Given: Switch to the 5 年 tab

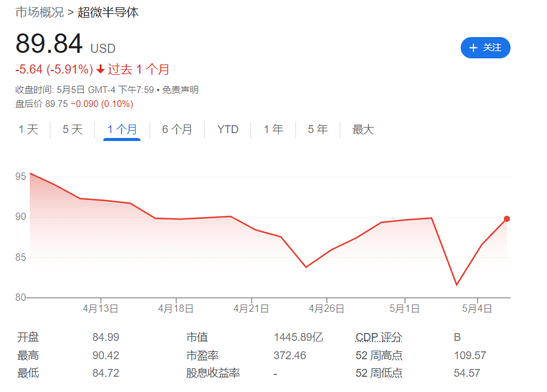Looking at the screenshot, I should click(318, 129).
